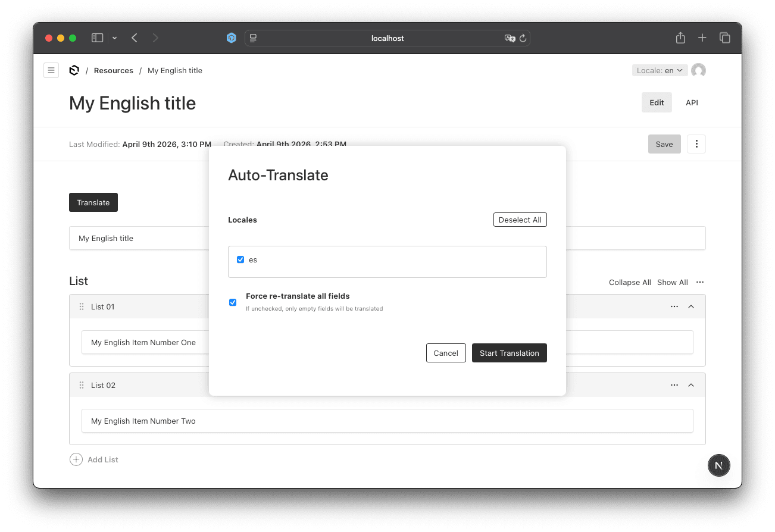775x532 pixels.
Task: Collapse List 01 using its chevron
Action: pos(691,306)
